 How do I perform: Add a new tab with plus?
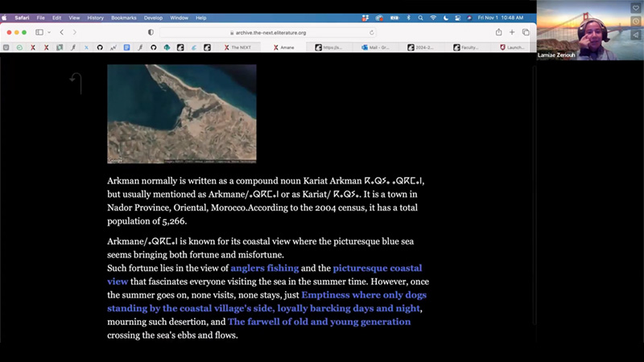(512, 32)
